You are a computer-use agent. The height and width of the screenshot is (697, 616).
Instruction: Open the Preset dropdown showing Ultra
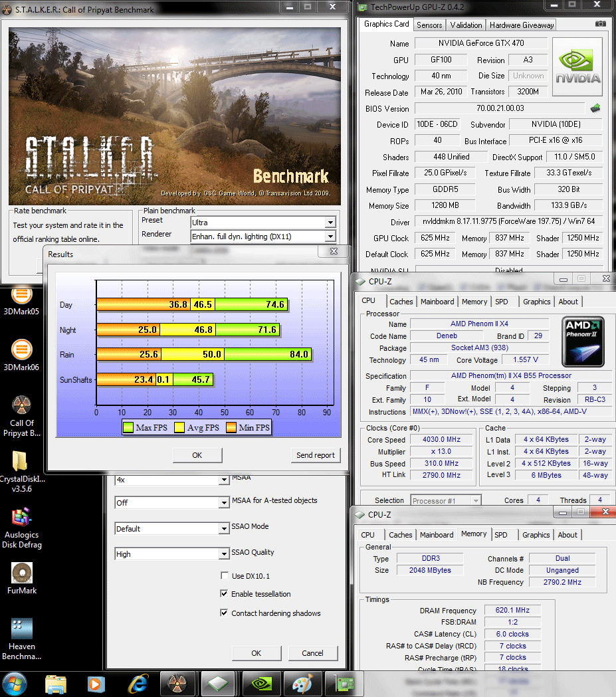click(263, 223)
